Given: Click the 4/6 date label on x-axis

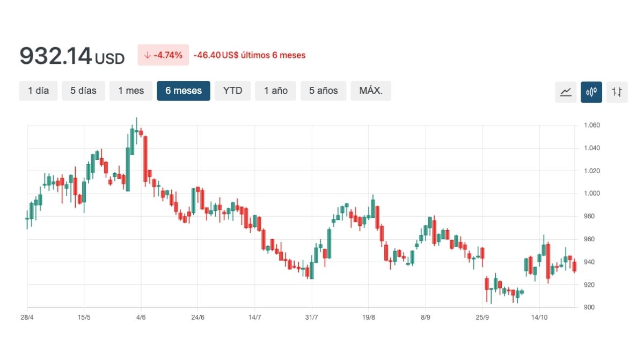Looking at the screenshot, I should click(141, 317).
